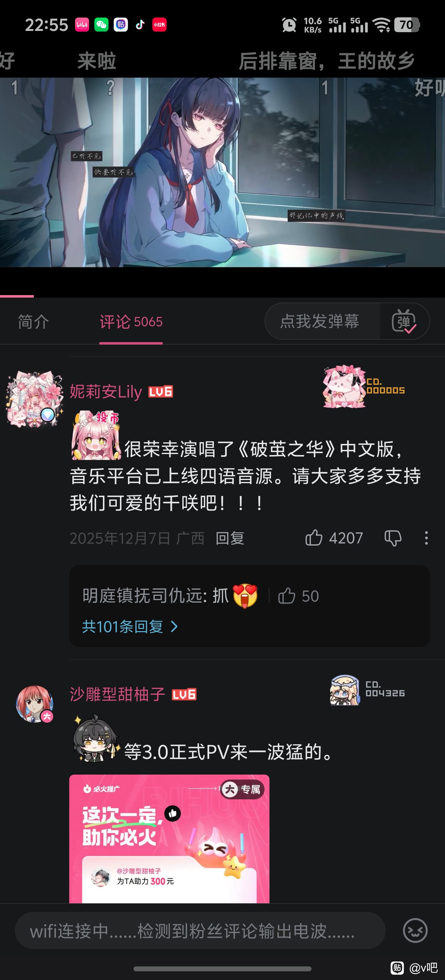Screen dimensions: 445x980
Task: Like the reply from 明庭镇抚司仇远
Action: (287, 596)
